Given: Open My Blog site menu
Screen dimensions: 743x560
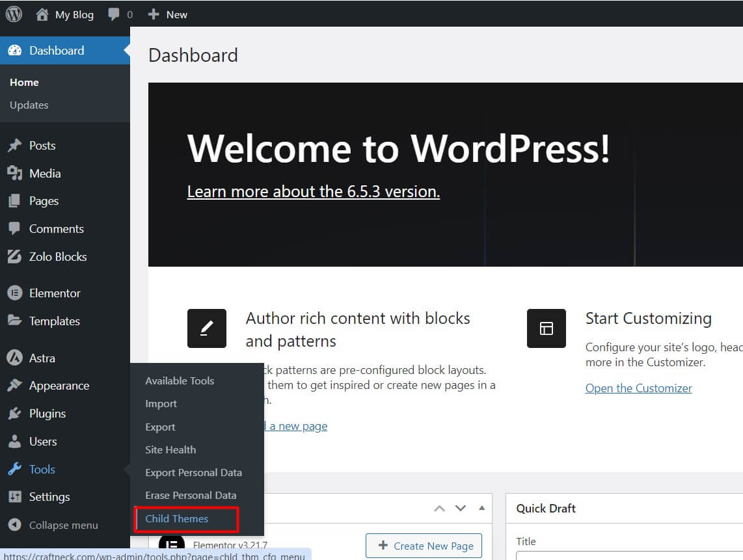Looking at the screenshot, I should click(74, 15).
